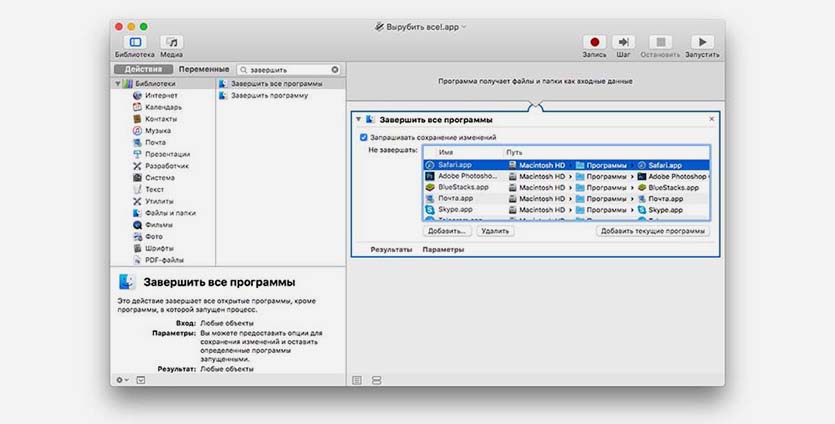Toggle the Библиотека library panel button
The width and height of the screenshot is (835, 424).
pyautogui.click(x=135, y=42)
